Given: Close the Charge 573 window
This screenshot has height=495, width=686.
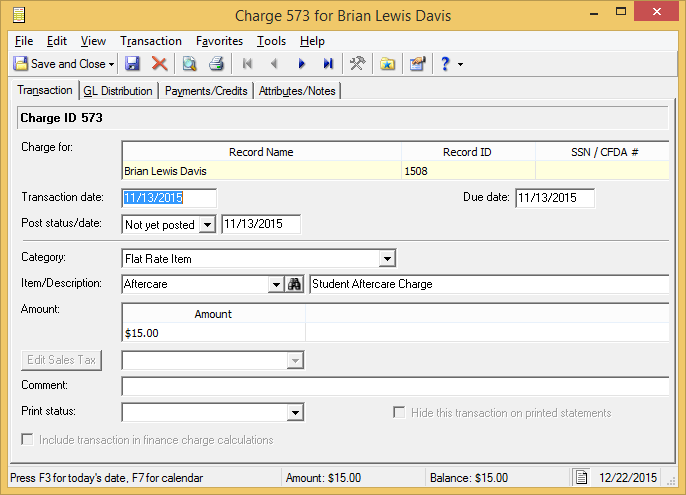Looking at the screenshot, I should 656,12.
